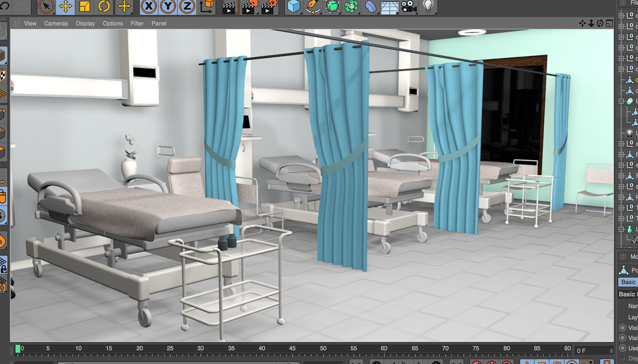Open the viewport Cameras menu
This screenshot has height=364, width=638.
(56, 23)
